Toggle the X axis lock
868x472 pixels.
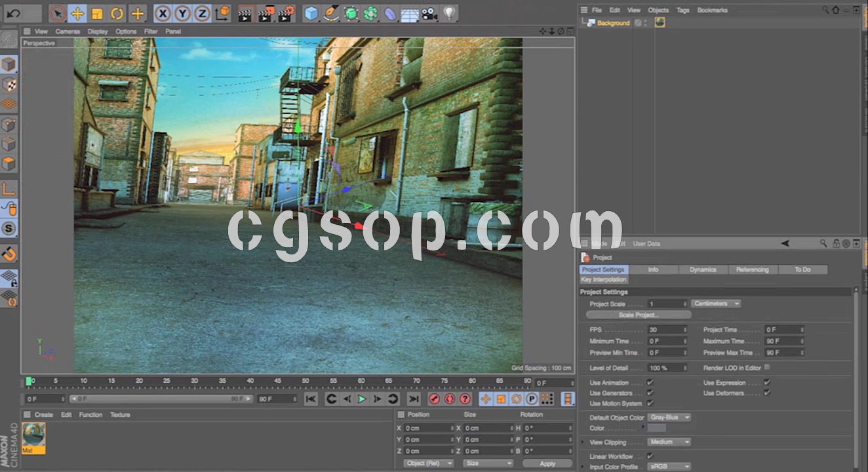click(x=163, y=13)
